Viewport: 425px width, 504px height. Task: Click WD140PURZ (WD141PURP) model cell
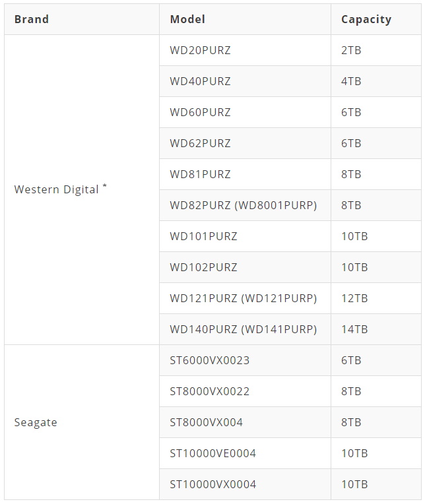pos(245,329)
